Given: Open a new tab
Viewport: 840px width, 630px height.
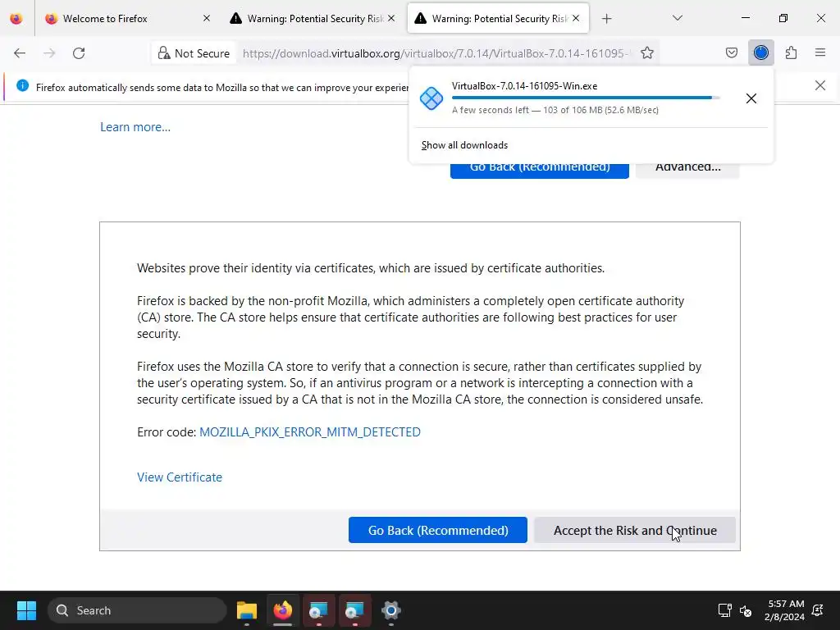Looking at the screenshot, I should [606, 19].
